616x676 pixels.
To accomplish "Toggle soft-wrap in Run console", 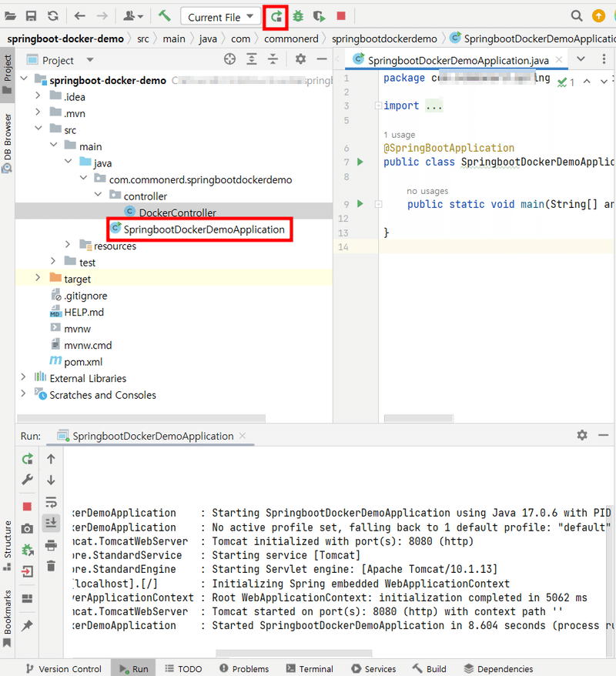I will coord(51,502).
